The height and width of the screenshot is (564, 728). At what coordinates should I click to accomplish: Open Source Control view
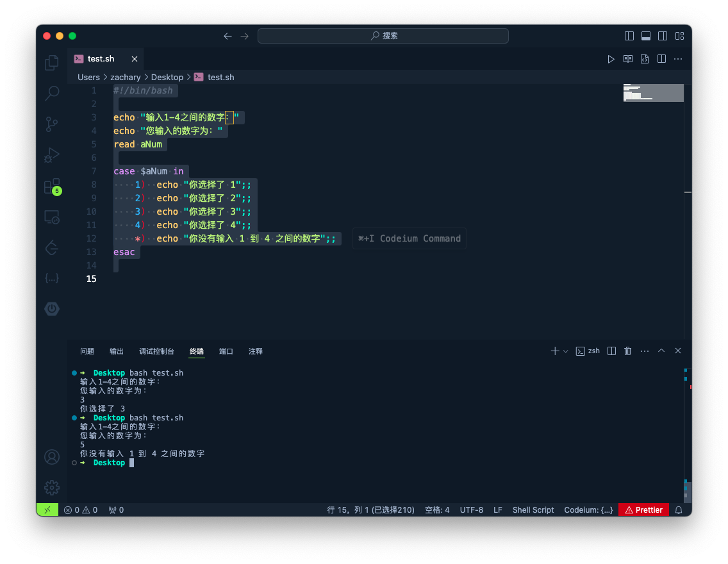[x=51, y=124]
